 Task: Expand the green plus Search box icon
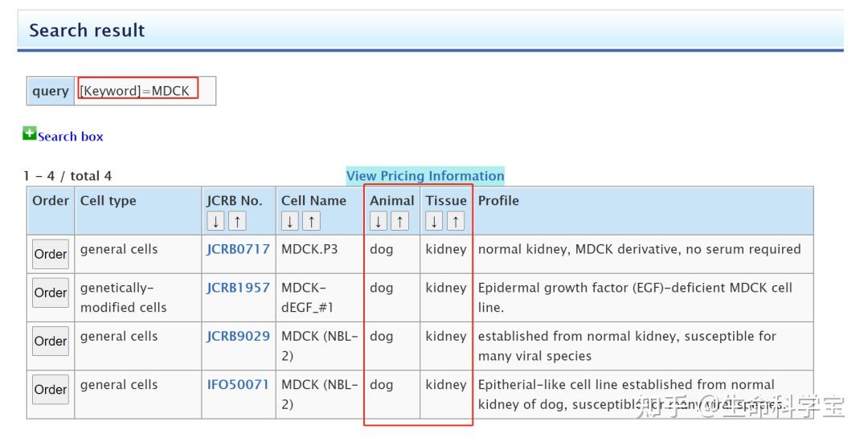(30, 134)
